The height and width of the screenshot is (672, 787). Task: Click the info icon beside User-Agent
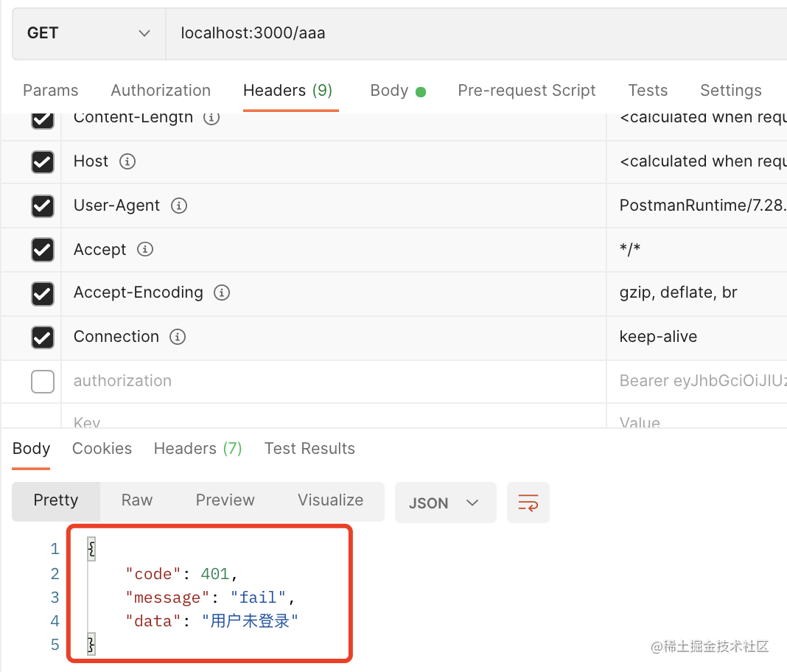pos(178,206)
